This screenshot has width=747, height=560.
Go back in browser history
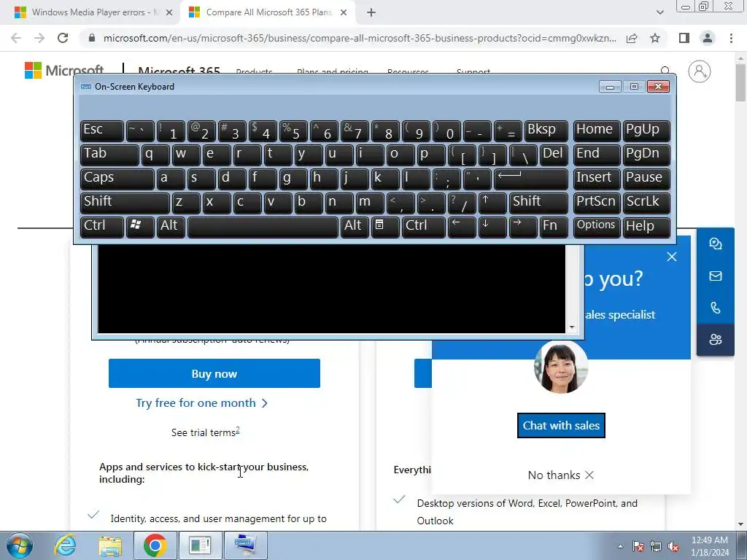[16, 38]
